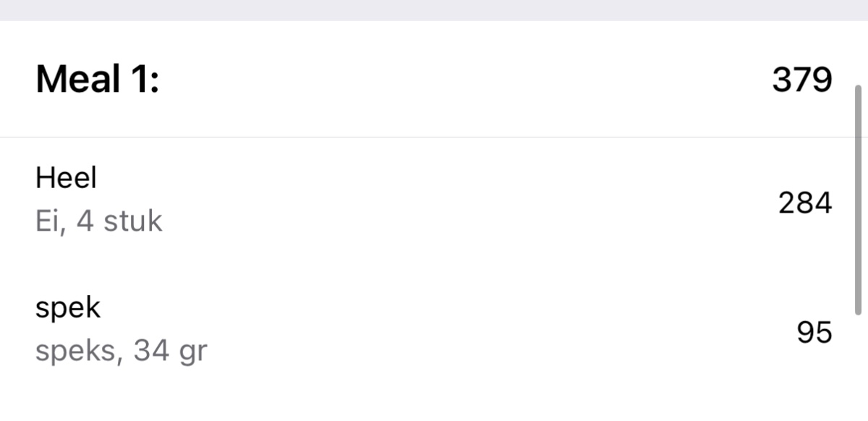
Task: Tap empty space between Heel and 284
Action: [x=434, y=200]
